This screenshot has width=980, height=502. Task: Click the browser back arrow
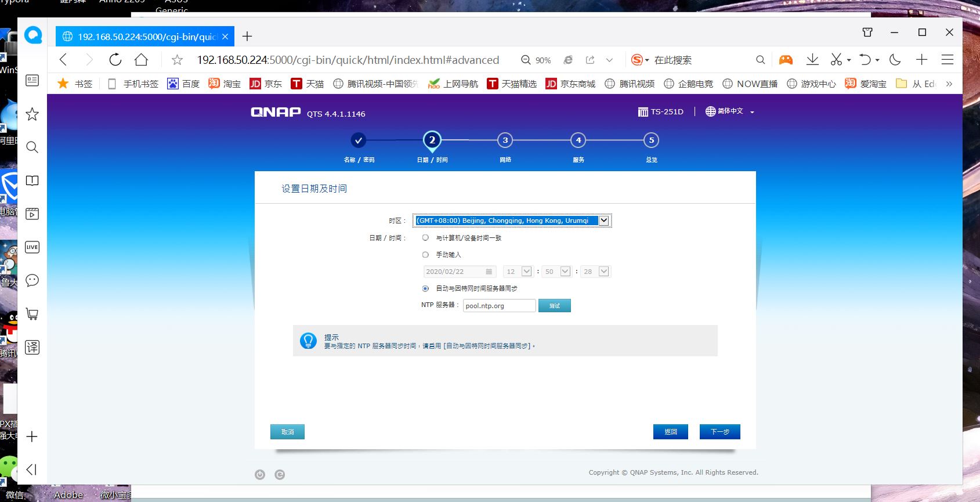[63, 59]
